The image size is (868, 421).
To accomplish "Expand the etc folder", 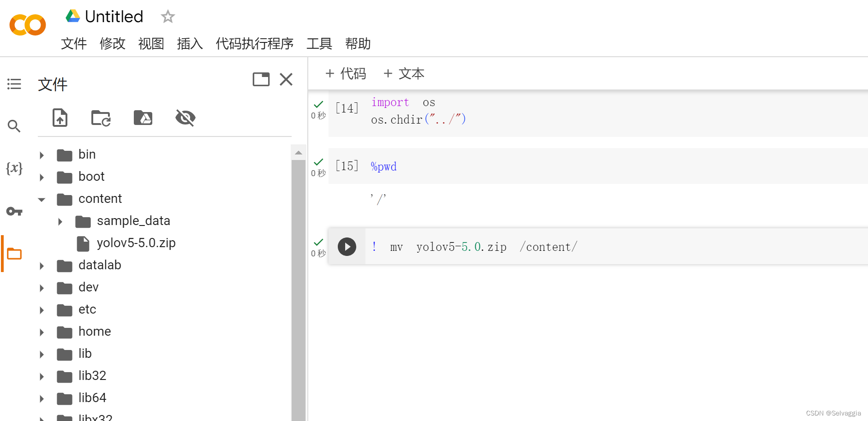I will click(42, 310).
